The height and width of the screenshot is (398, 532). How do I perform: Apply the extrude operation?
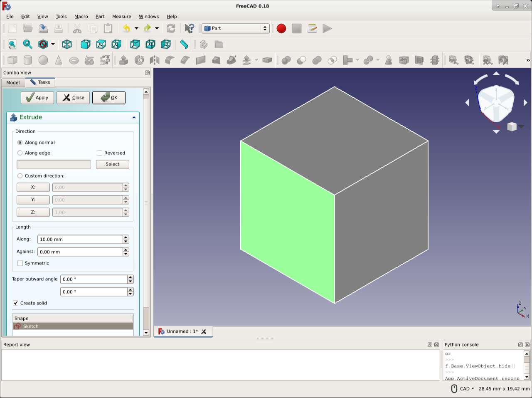37,97
